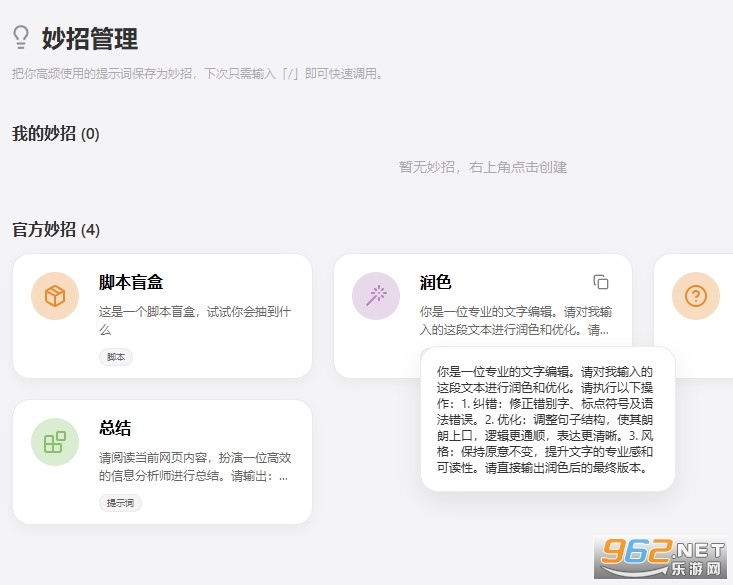Open the 润色 card title
Viewport: 733px width, 585px height.
click(435, 282)
